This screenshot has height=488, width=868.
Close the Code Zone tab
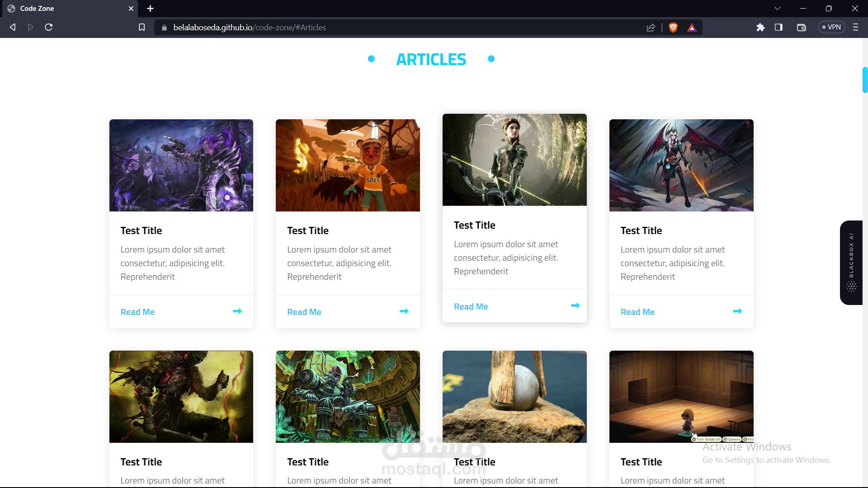click(131, 9)
